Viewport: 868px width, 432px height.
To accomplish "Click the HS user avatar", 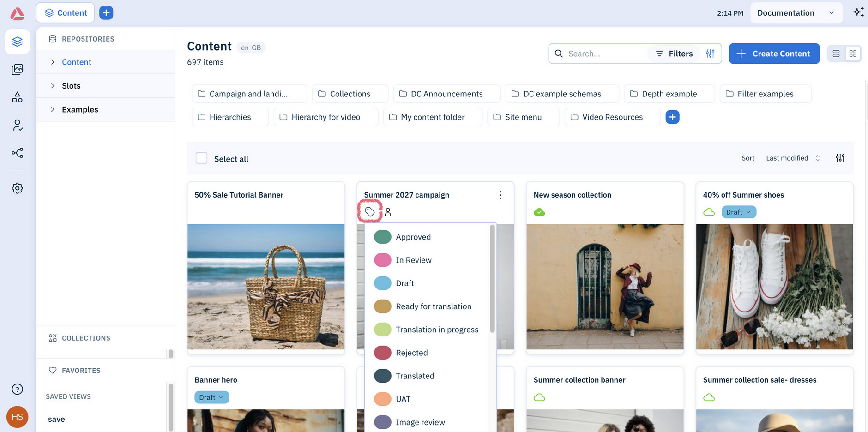I will (18, 417).
